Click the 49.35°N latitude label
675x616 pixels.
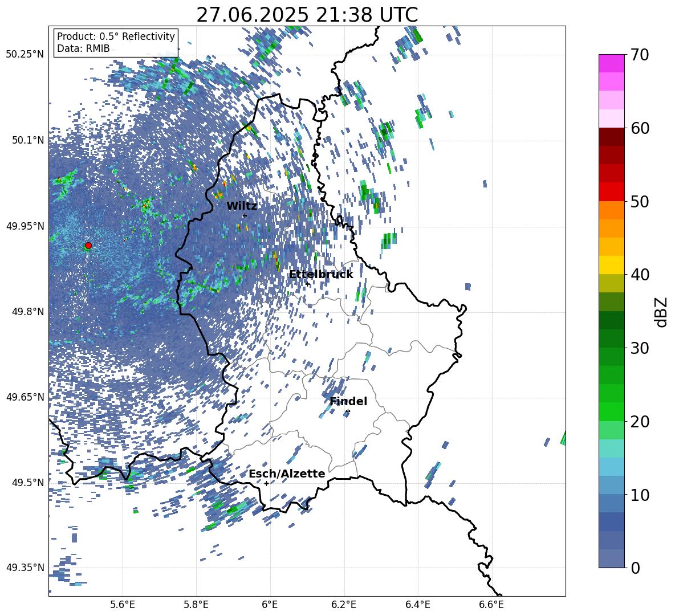pos(25,568)
